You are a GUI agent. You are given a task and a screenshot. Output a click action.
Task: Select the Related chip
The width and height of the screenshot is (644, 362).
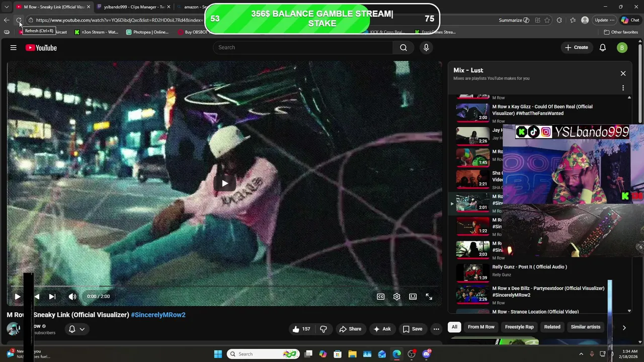[552, 327]
